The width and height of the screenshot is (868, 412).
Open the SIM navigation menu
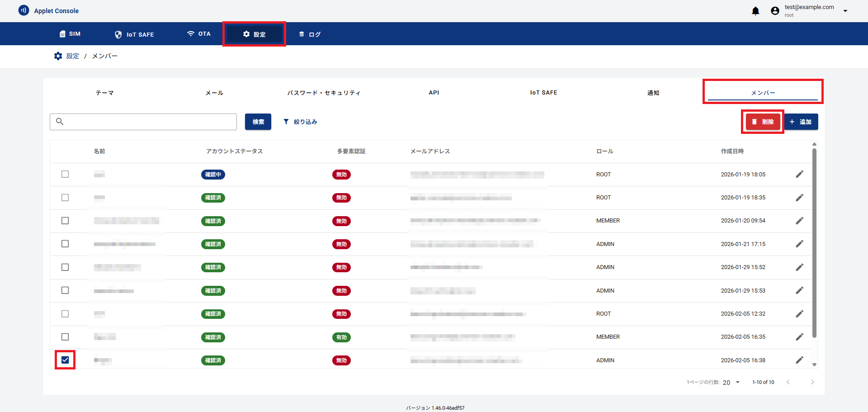70,34
